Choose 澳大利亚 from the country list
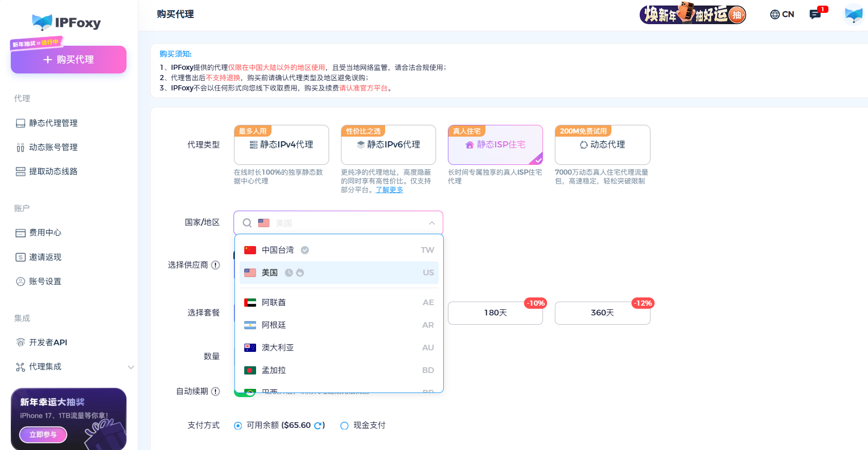The image size is (868, 450). (x=339, y=348)
